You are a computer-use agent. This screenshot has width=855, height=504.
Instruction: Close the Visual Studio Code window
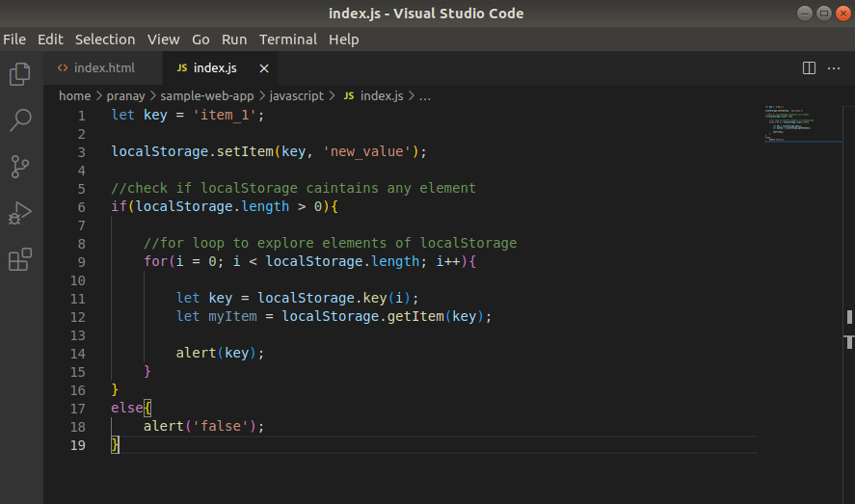843,13
